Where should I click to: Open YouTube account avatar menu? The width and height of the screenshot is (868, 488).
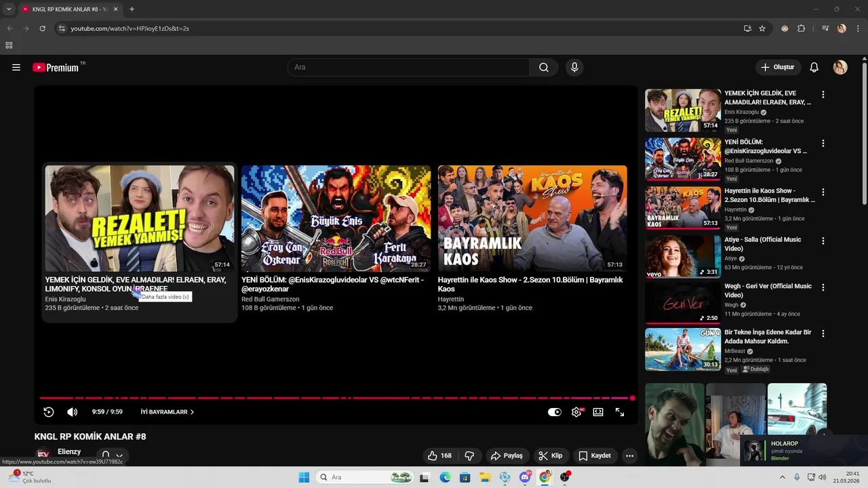[x=840, y=67]
